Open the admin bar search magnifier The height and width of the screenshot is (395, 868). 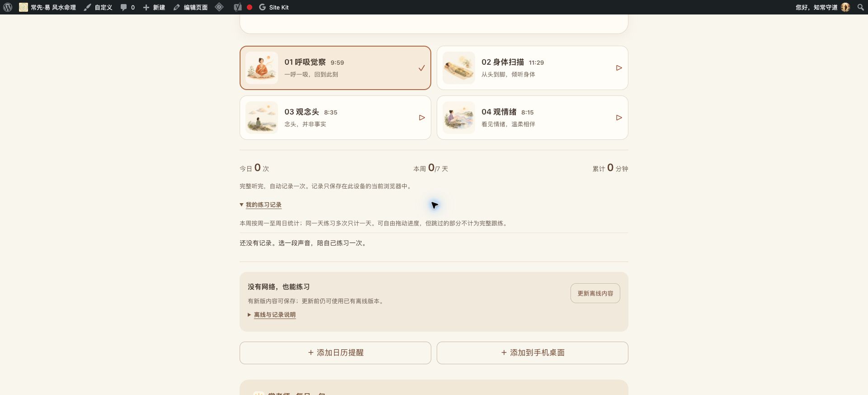pyautogui.click(x=860, y=7)
